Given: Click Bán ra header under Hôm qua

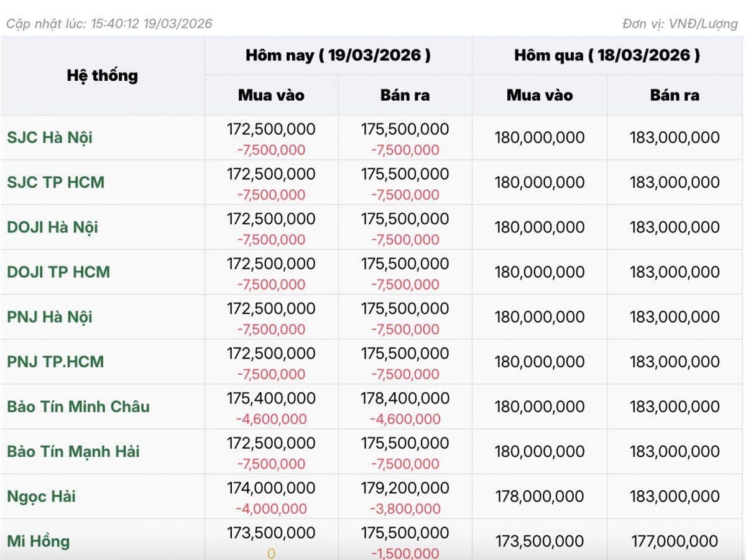Looking at the screenshot, I should pos(675,95).
